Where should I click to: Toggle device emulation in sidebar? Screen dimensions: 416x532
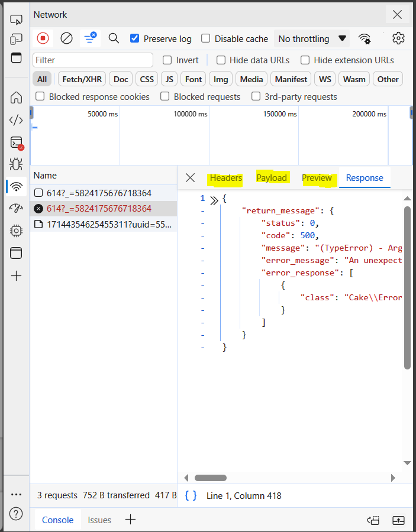[16, 39]
